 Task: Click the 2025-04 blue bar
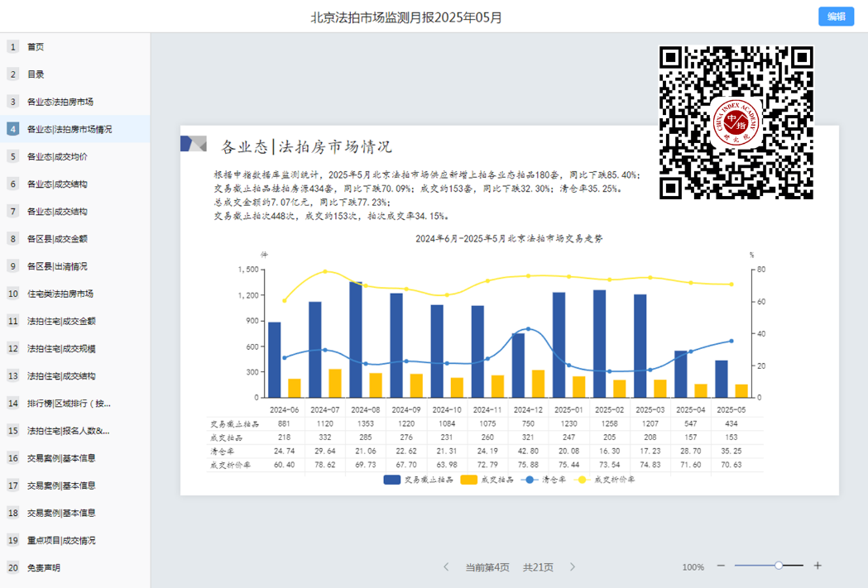click(x=680, y=375)
